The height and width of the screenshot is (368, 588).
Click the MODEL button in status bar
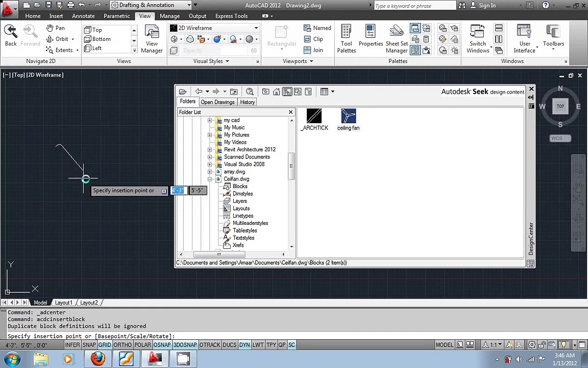pos(445,344)
